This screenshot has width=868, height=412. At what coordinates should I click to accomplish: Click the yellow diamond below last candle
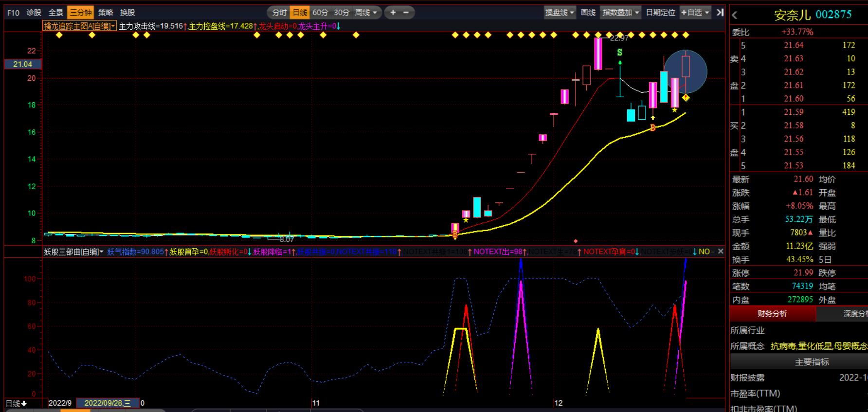686,98
